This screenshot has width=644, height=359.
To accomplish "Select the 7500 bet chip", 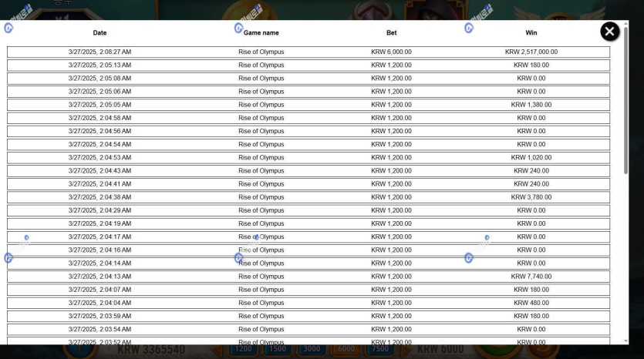I will pos(377,351).
